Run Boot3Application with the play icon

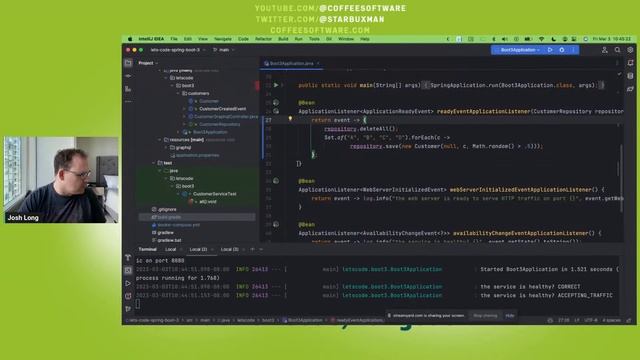(x=550, y=50)
